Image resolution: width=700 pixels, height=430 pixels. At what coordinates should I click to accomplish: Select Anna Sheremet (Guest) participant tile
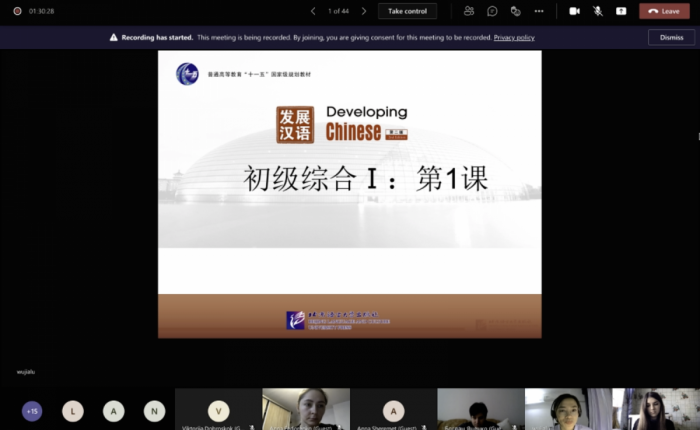tap(393, 409)
